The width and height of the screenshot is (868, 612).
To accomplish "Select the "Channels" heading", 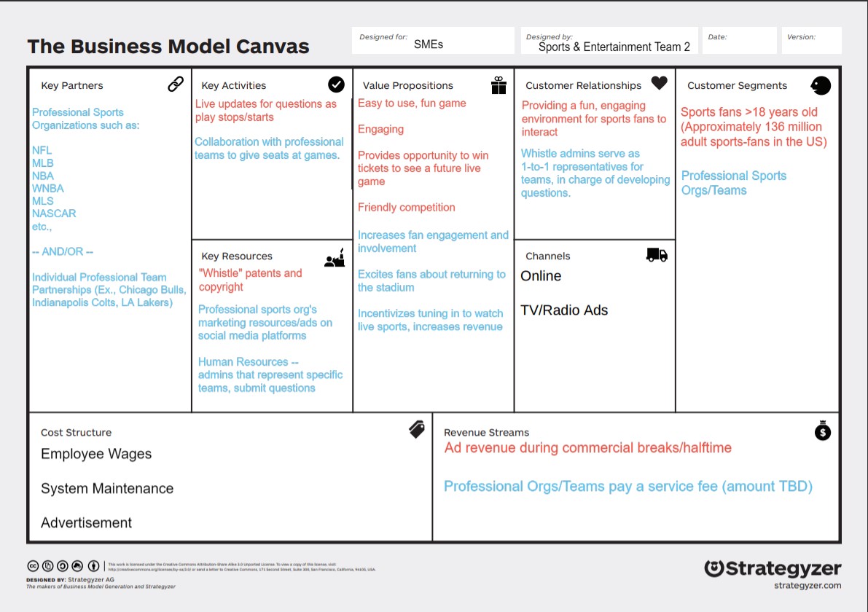I will pos(547,256).
